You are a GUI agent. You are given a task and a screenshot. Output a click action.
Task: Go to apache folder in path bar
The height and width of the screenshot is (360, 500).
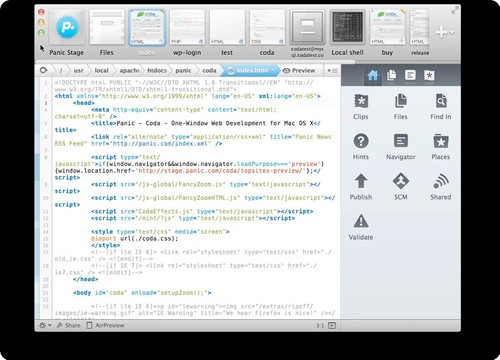click(x=129, y=70)
